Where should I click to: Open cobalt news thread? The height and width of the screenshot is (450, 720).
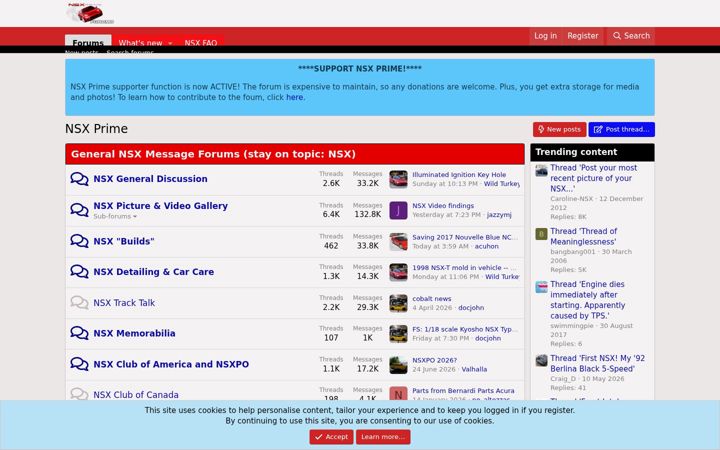(x=432, y=298)
